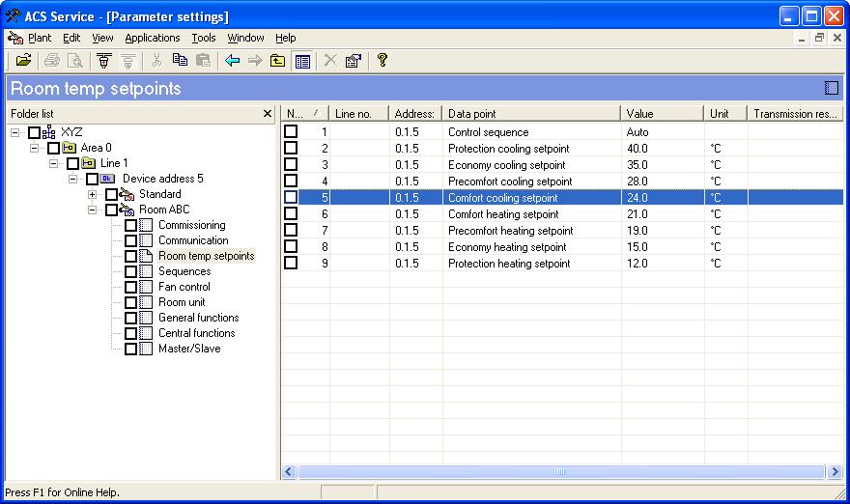The height and width of the screenshot is (504, 850).
Task: Toggle the folder list view icon
Action: click(302, 61)
